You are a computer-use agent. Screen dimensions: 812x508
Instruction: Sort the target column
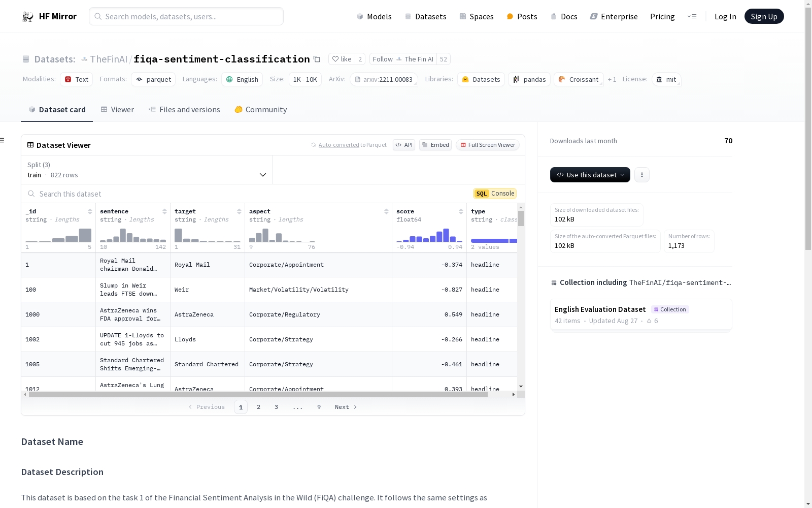tap(239, 211)
